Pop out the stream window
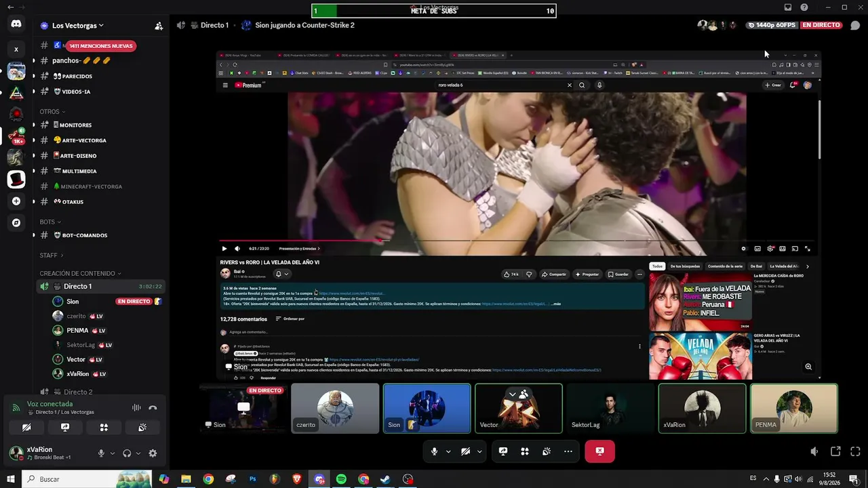The width and height of the screenshot is (868, 488). tap(835, 451)
